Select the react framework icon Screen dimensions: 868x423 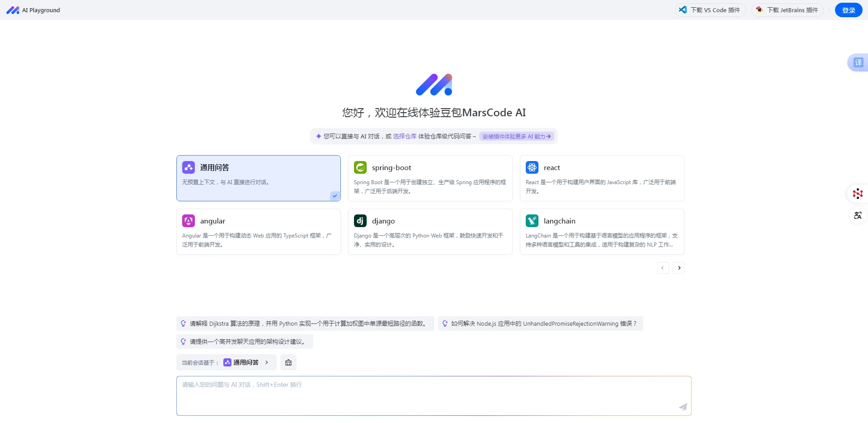point(532,167)
